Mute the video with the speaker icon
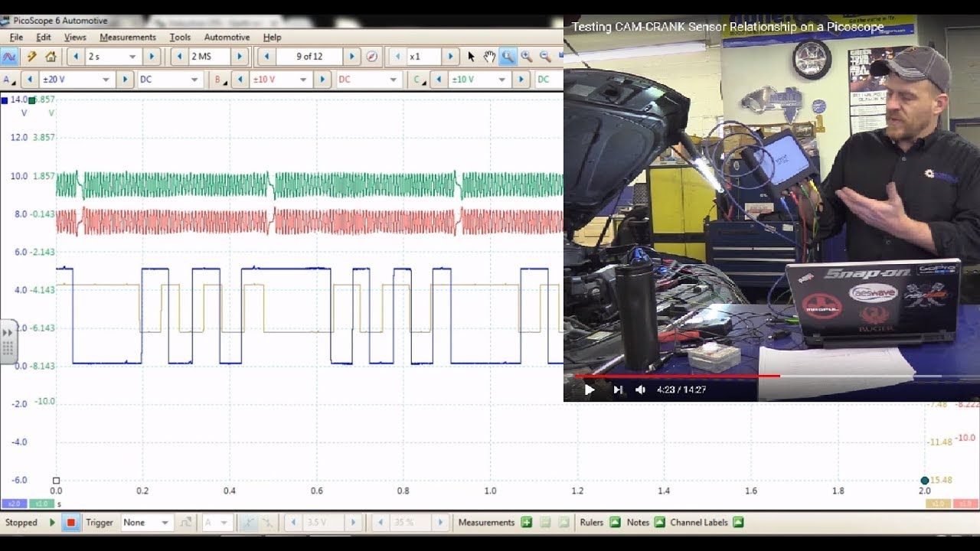Screen dimensions: 980x551 click(641, 390)
